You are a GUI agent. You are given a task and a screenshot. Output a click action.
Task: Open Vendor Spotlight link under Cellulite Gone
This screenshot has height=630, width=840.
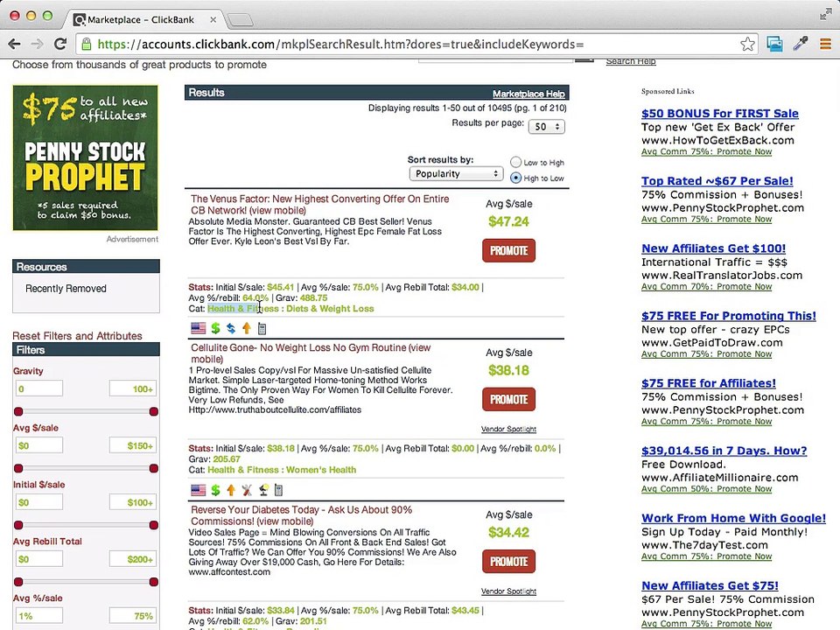click(508, 429)
